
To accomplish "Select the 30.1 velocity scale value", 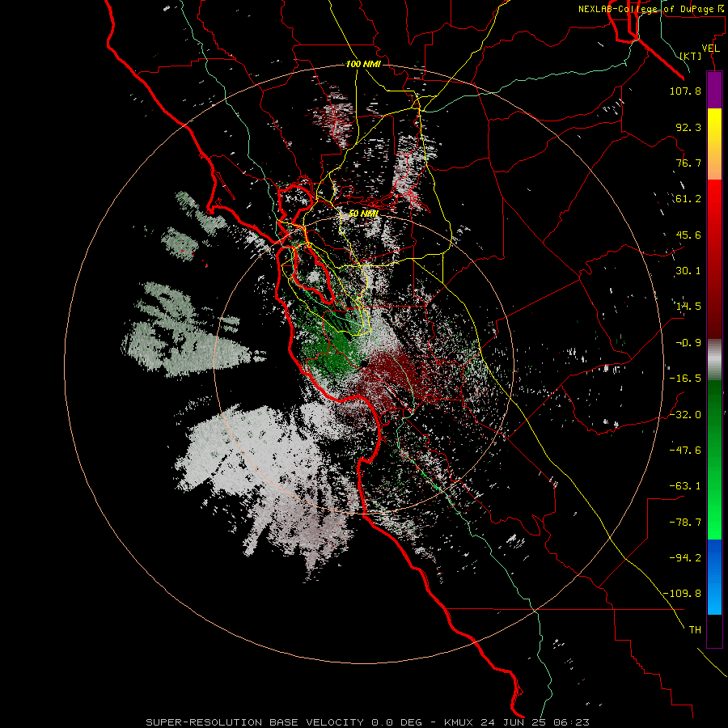I will pos(688,271).
